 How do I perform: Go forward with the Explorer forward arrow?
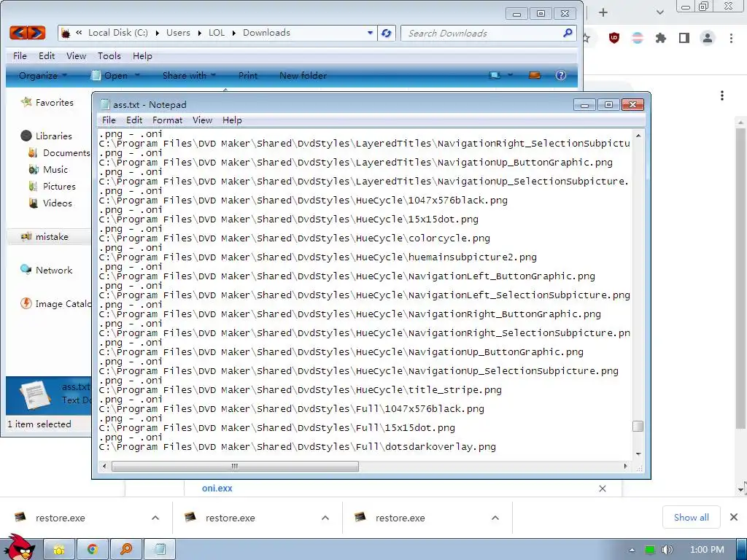point(36,33)
